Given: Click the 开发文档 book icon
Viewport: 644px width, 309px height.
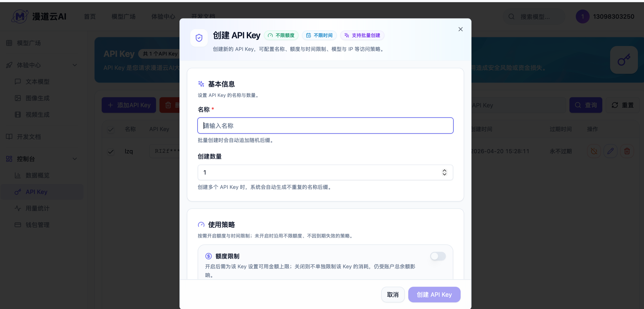Looking at the screenshot, I should [x=9, y=137].
